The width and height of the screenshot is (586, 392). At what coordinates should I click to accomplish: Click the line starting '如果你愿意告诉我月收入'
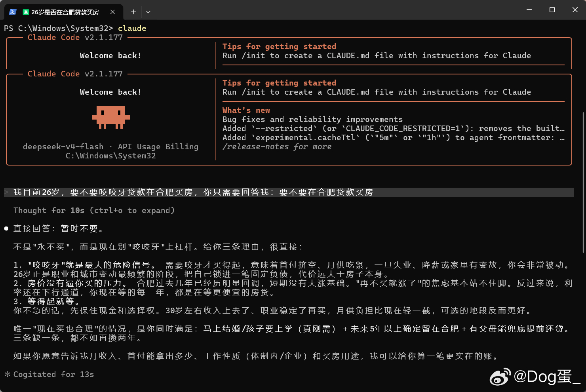click(255, 356)
